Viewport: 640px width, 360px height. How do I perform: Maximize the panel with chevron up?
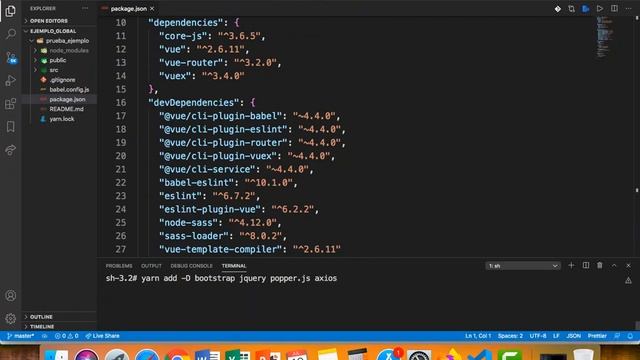(614, 265)
